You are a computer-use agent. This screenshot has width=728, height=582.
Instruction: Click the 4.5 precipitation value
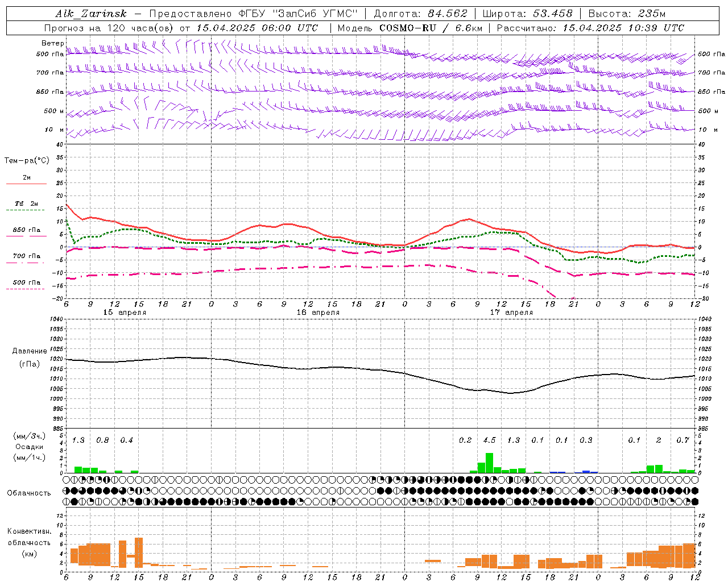click(489, 440)
